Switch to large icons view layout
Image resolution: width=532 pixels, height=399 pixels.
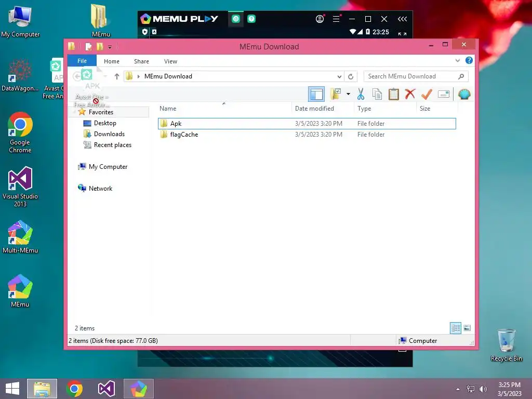[467, 328]
